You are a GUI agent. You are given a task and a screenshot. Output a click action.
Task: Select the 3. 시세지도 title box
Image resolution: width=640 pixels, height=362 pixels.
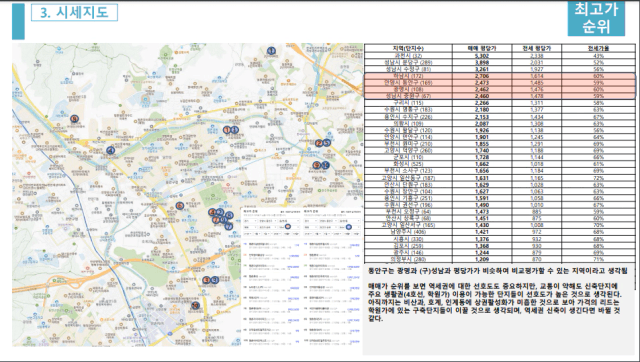[74, 13]
